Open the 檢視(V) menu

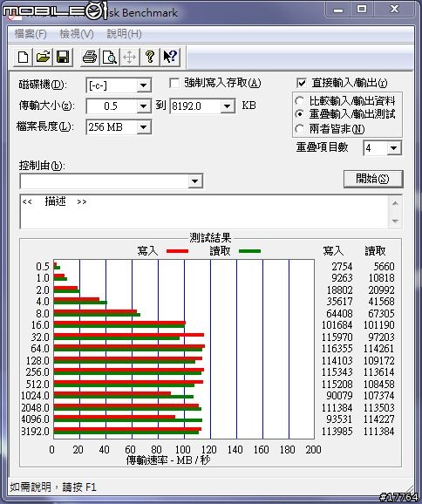point(77,34)
